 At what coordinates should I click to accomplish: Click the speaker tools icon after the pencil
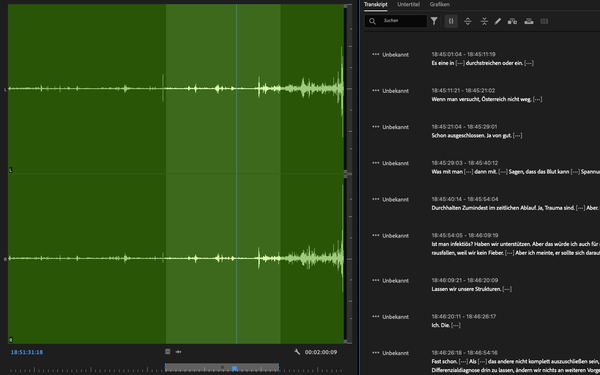pyautogui.click(x=512, y=21)
